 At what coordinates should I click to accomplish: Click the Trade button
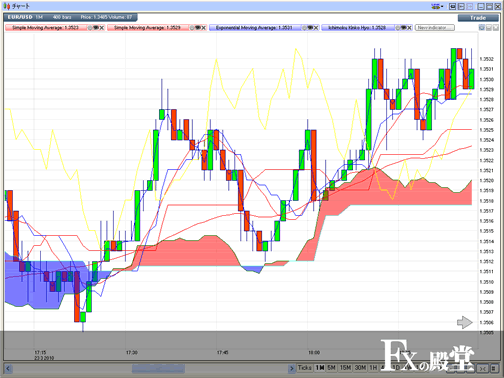(478, 18)
